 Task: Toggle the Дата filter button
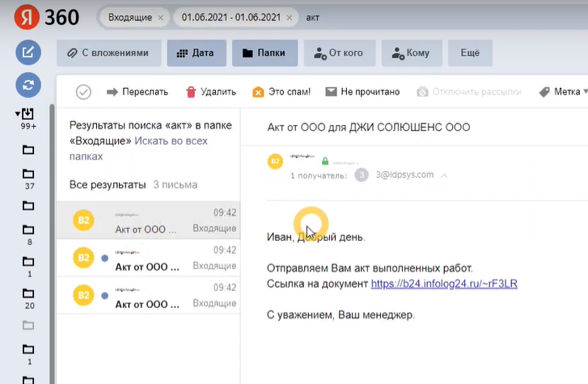[x=197, y=53]
